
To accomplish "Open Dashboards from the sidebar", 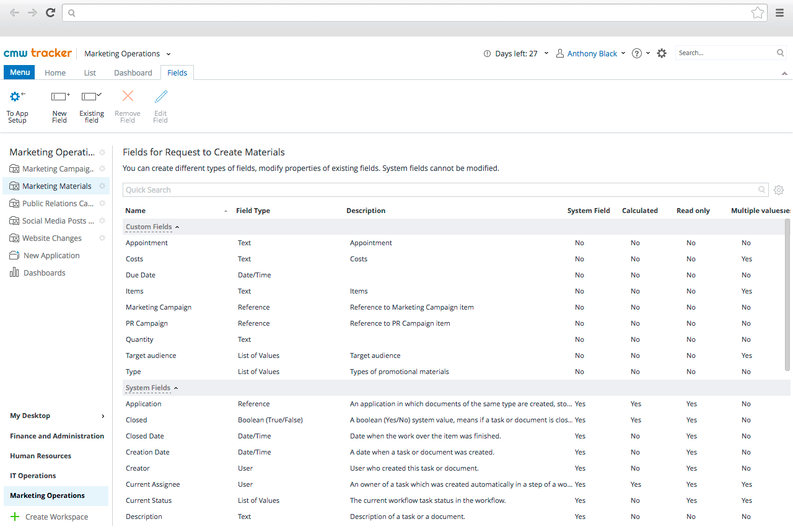I will click(x=43, y=273).
